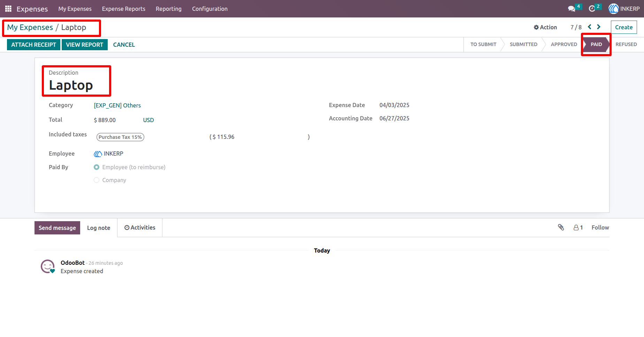The height and width of the screenshot is (337, 644).
Task: Open My Expenses menu
Action: [75, 9]
